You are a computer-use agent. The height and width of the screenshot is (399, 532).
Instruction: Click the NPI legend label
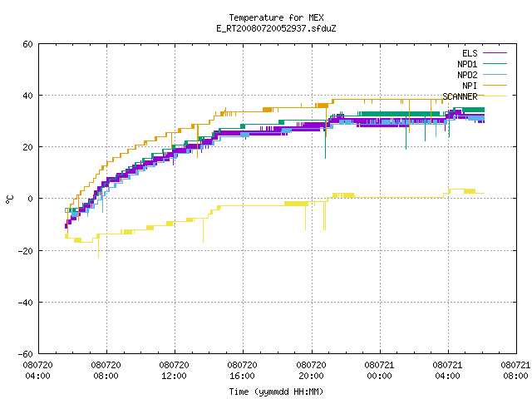point(470,86)
